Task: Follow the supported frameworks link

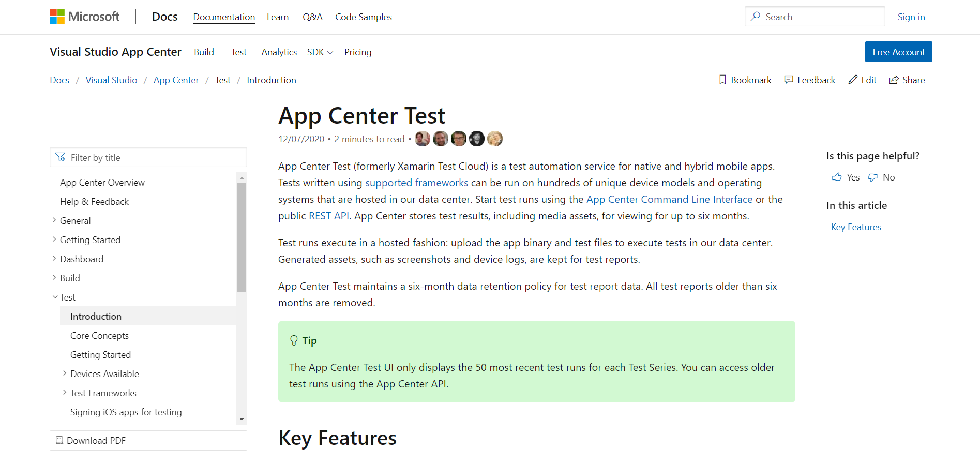Action: [416, 183]
